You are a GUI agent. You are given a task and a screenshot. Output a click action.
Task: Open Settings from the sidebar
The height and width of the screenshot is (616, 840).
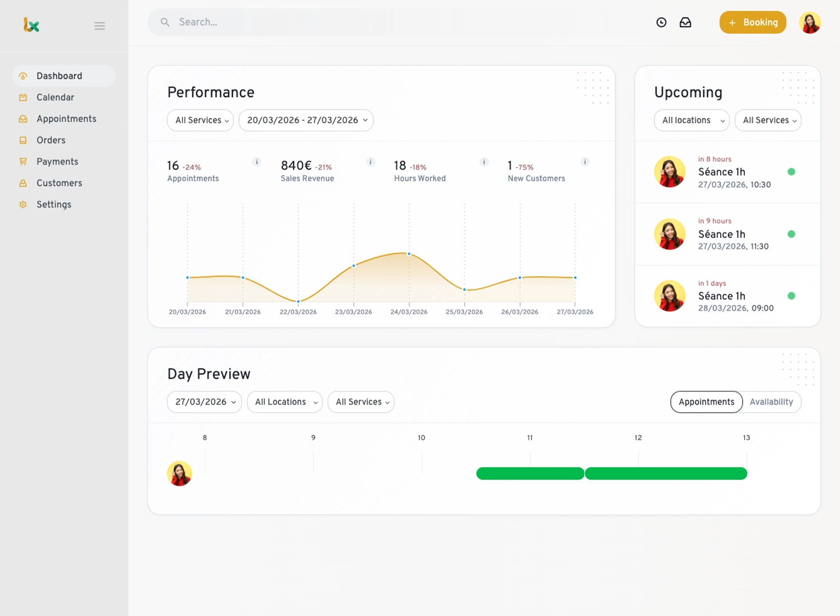click(54, 204)
